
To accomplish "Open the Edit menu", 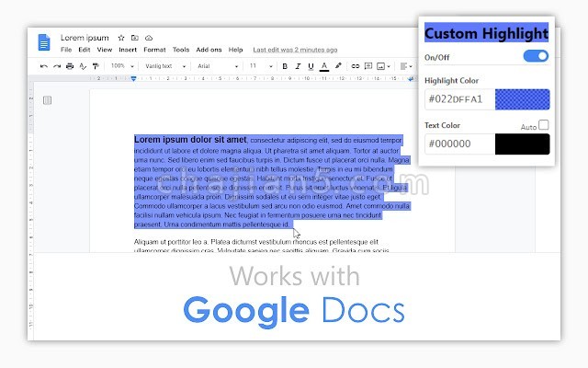I will click(x=84, y=50).
